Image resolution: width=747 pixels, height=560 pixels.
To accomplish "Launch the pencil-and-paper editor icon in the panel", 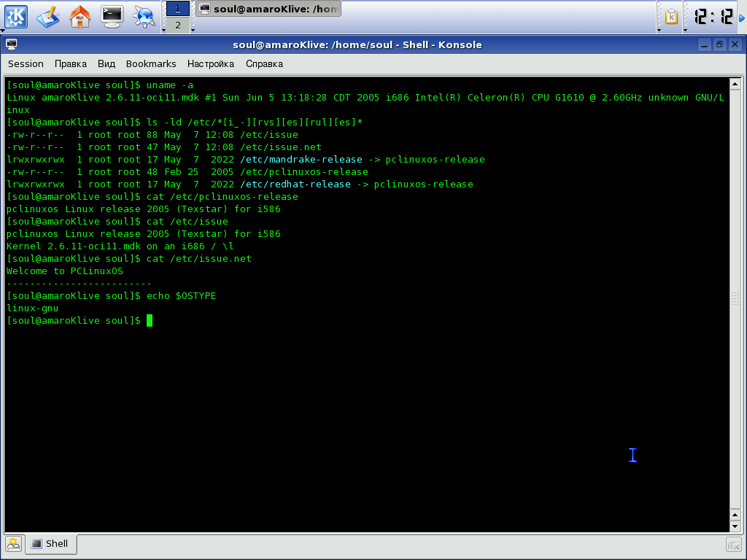I will 48,16.
